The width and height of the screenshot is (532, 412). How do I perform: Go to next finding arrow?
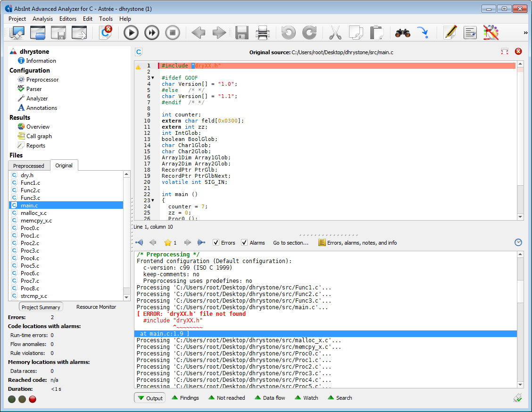pyautogui.click(x=188, y=242)
